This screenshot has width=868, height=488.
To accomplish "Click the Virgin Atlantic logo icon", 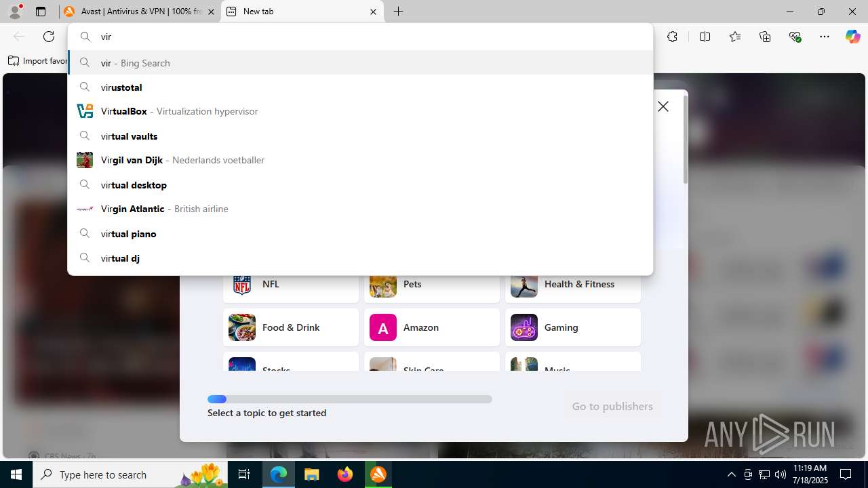I will click(85, 209).
